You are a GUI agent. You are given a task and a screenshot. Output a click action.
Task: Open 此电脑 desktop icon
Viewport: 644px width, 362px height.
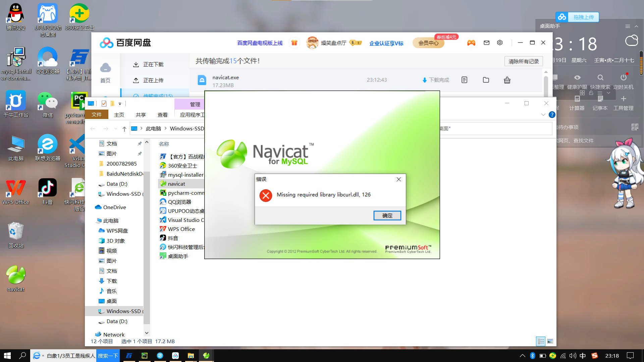pyautogui.click(x=16, y=147)
